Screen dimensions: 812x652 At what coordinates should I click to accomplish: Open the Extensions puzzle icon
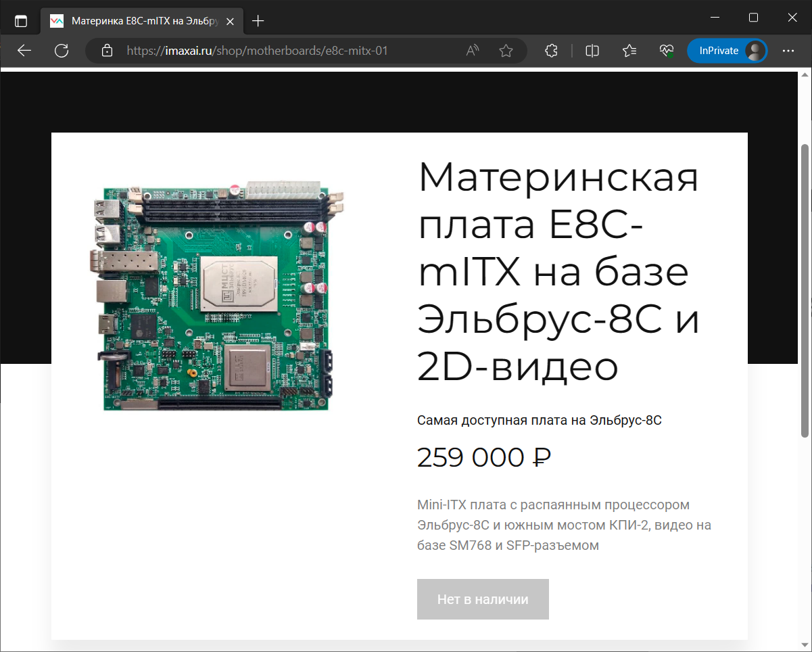pyautogui.click(x=551, y=51)
